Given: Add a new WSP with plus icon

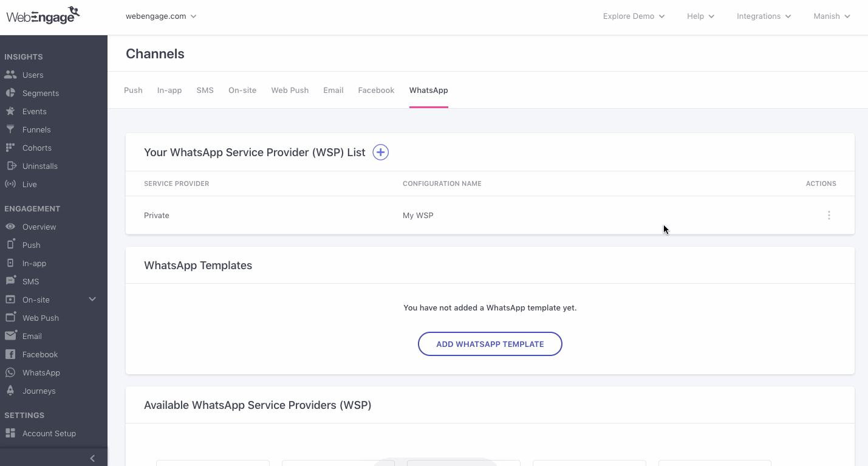Looking at the screenshot, I should [380, 152].
